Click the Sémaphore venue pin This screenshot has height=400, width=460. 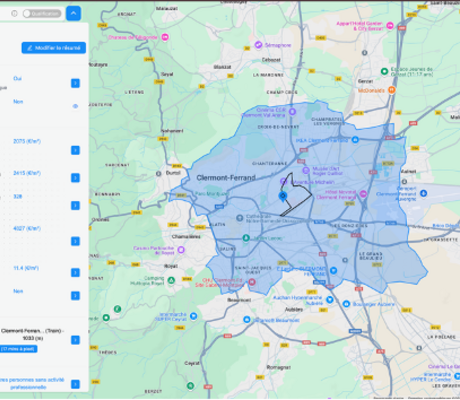coord(258,45)
